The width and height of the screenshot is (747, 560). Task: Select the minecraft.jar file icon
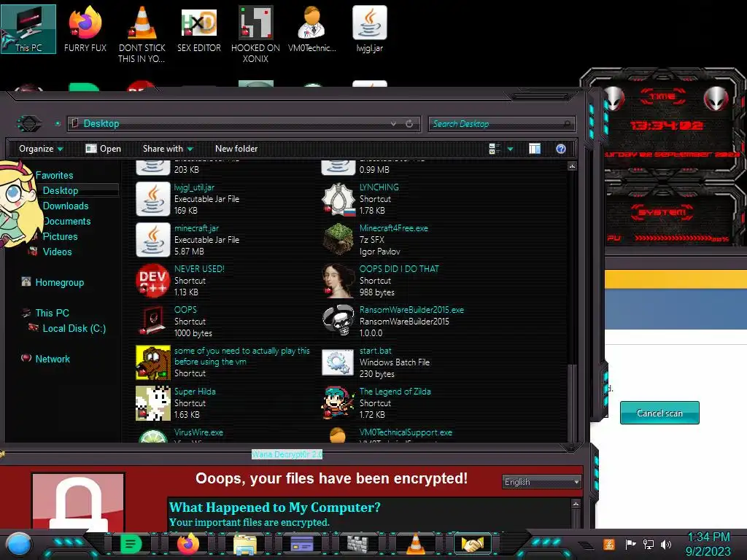153,240
